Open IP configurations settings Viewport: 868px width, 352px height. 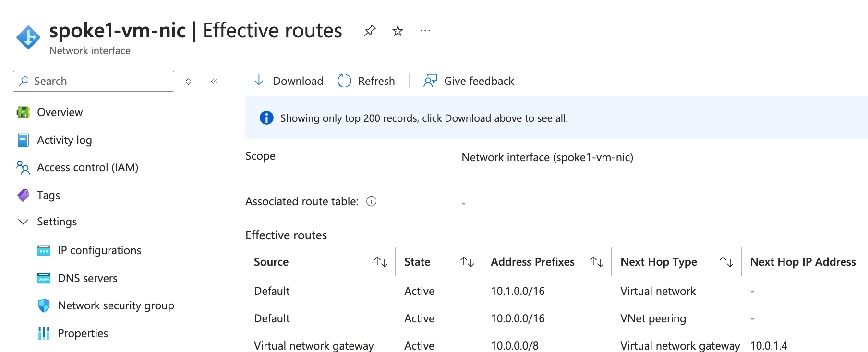[99, 250]
